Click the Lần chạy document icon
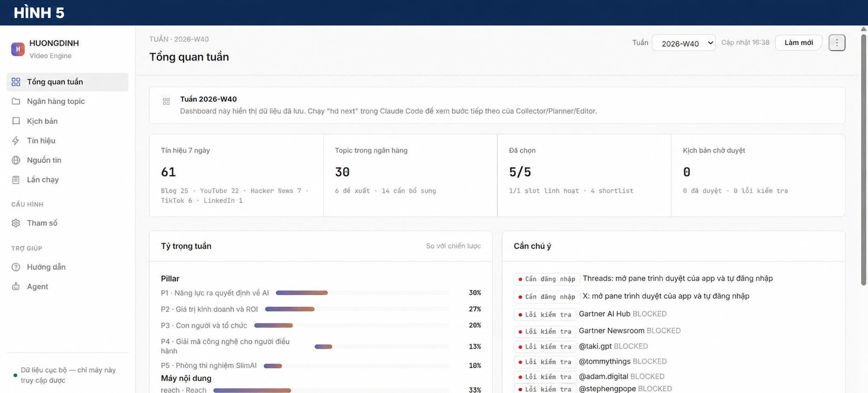This screenshot has height=393, width=868. tap(16, 180)
